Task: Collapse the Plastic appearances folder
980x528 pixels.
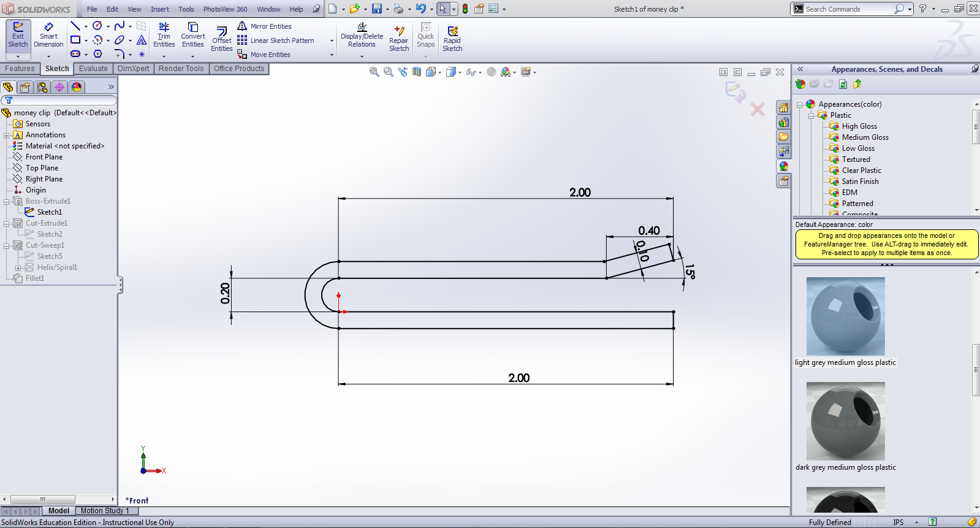Action: click(811, 115)
